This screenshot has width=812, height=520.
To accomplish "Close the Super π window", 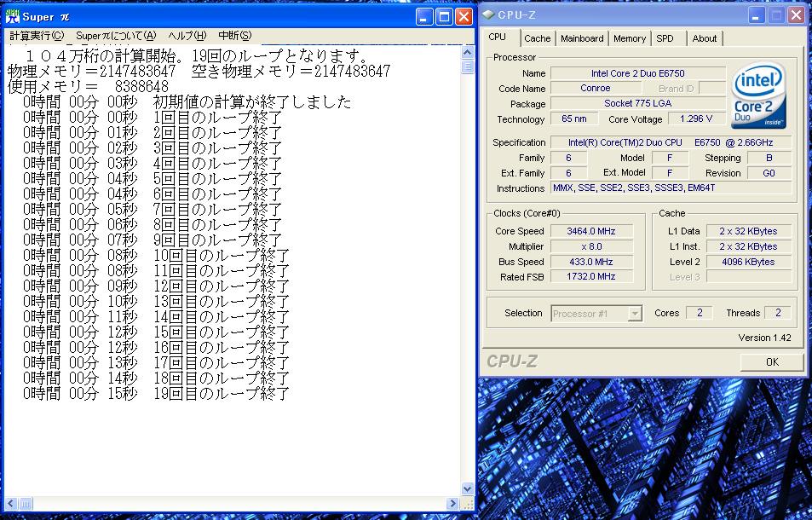I will coord(464,17).
